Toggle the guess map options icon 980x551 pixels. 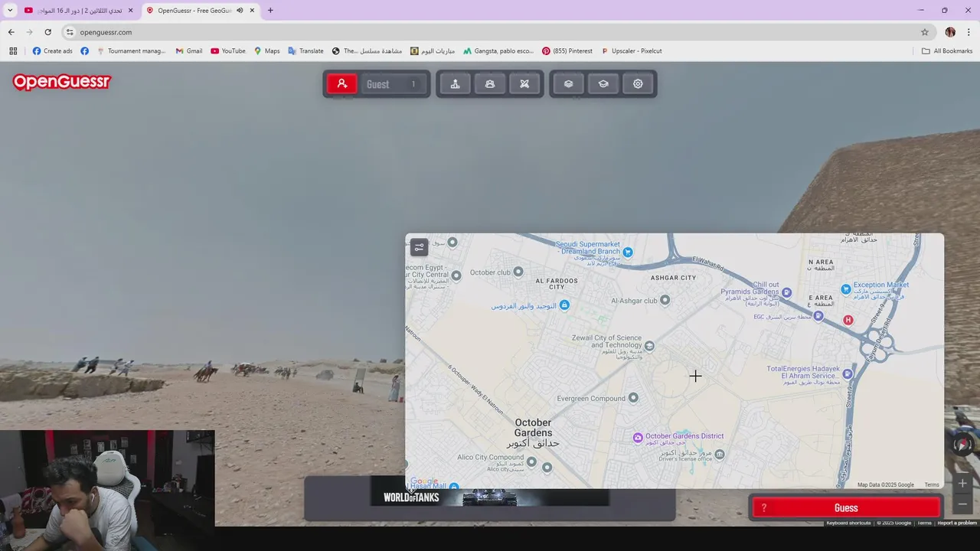pos(419,247)
